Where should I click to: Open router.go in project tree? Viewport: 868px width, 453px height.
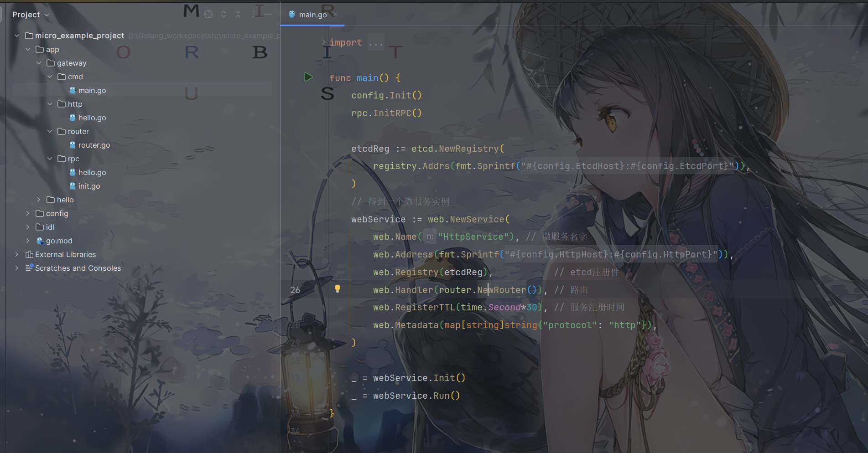pos(94,145)
